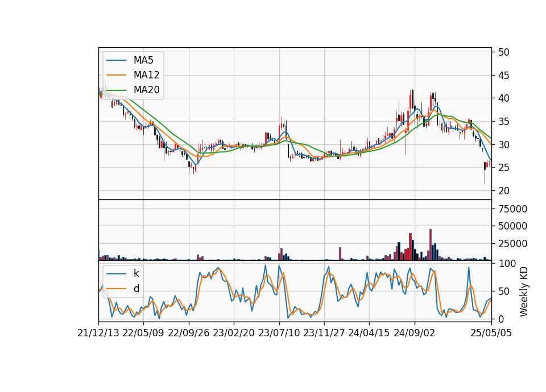Click the KD axis value 50
Screen dimensions: 546x392
click(503, 291)
